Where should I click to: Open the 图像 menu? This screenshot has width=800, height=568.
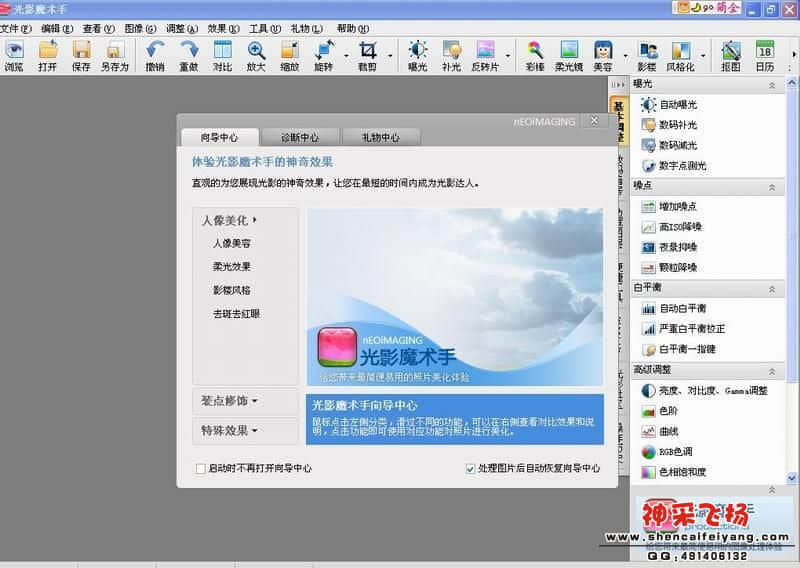coord(140,29)
